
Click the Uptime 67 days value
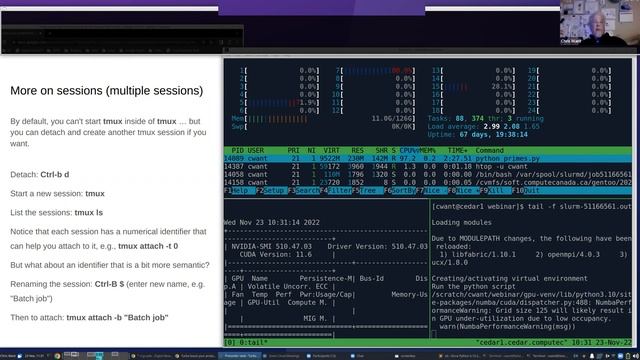tap(493, 135)
